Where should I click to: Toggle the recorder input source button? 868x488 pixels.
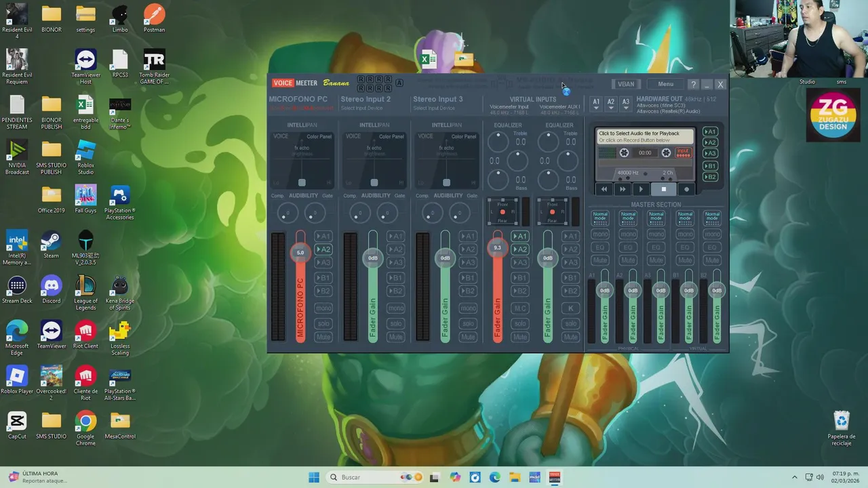(683, 153)
